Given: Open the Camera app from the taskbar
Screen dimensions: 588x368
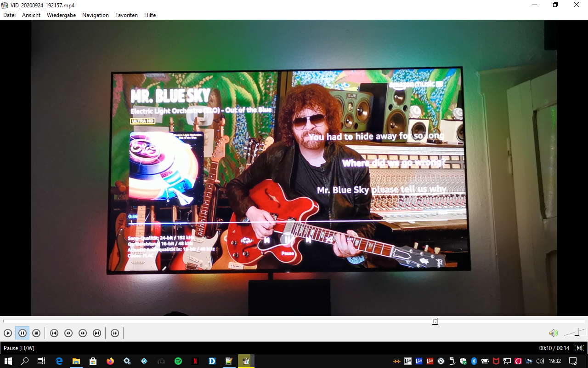Looking at the screenshot, I should [161, 361].
